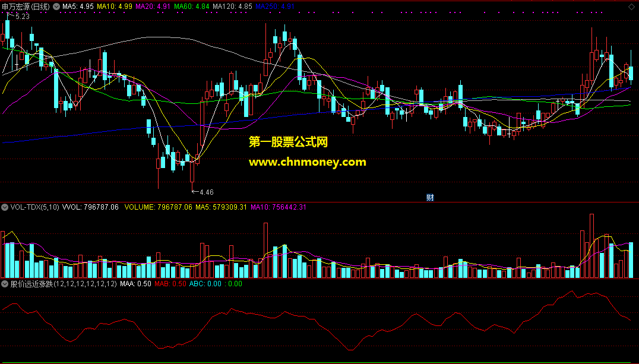Click the MA120: 4.85 label
The height and width of the screenshot is (364, 639).
pyautogui.click(x=232, y=7)
